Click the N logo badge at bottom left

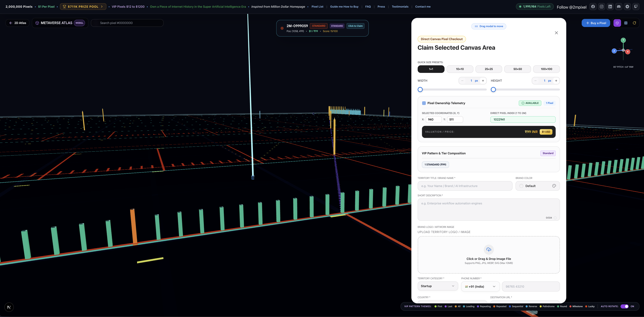click(9, 307)
